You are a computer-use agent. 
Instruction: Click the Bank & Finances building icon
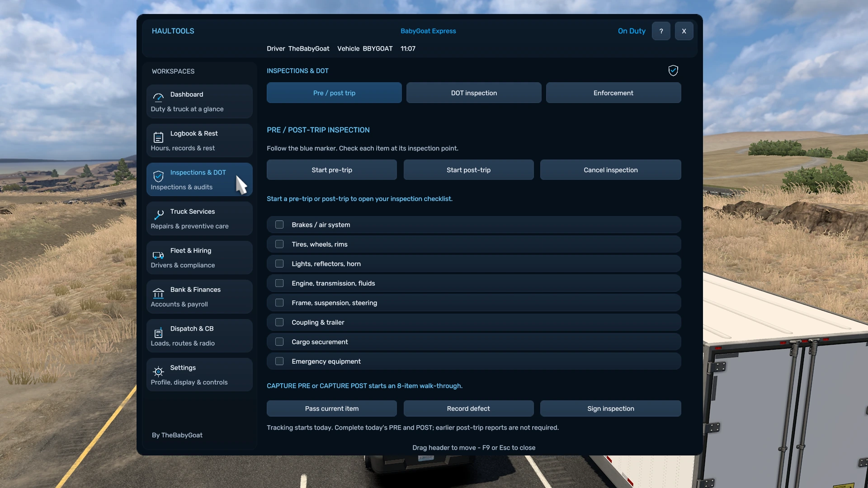click(x=158, y=293)
